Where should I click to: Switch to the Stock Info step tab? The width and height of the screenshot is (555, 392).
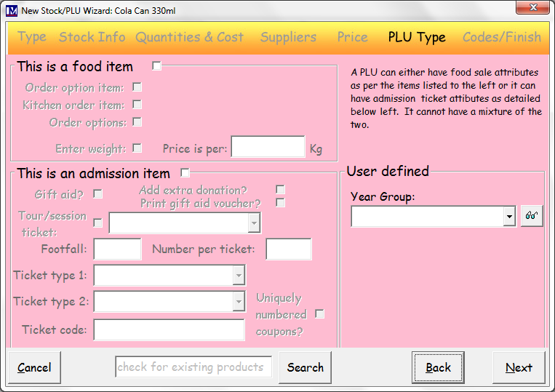point(92,37)
